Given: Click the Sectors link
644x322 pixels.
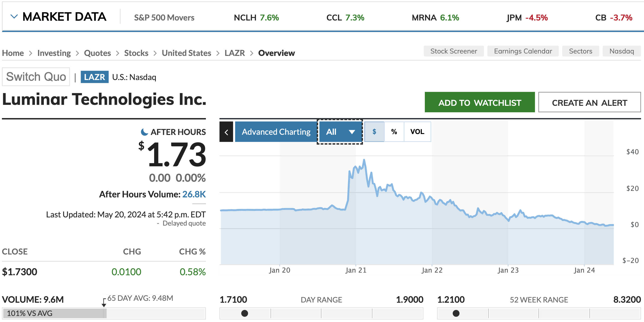Looking at the screenshot, I should [x=580, y=51].
